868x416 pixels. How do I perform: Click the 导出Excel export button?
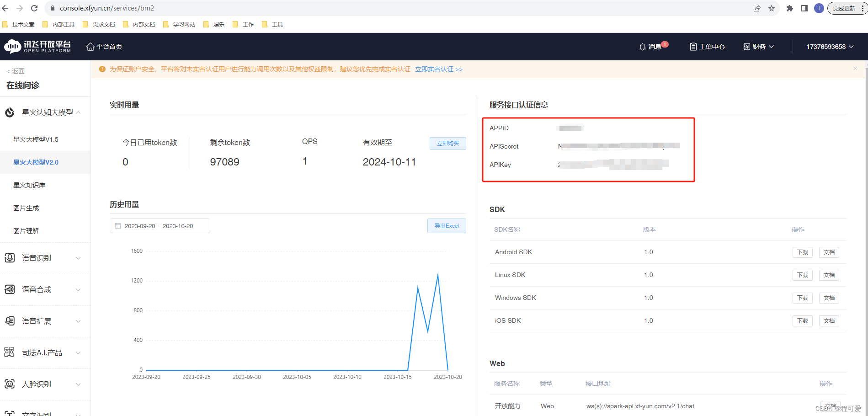point(447,226)
